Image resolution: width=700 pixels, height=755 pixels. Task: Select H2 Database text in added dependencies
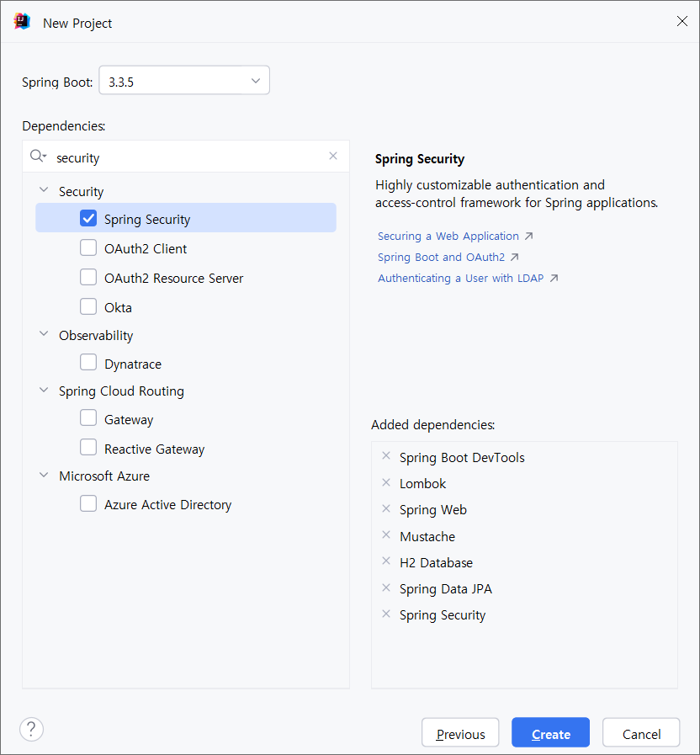coord(436,562)
